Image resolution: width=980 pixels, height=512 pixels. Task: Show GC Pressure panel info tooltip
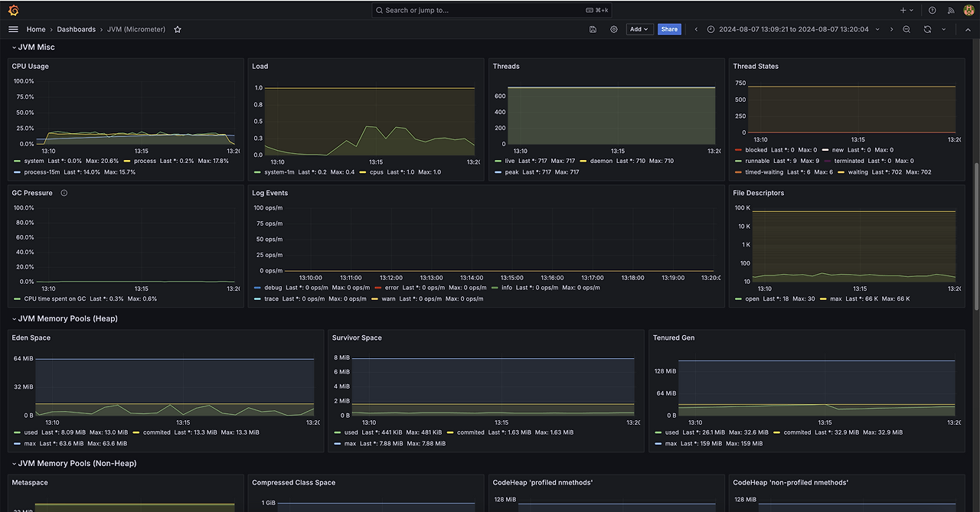[x=64, y=193]
